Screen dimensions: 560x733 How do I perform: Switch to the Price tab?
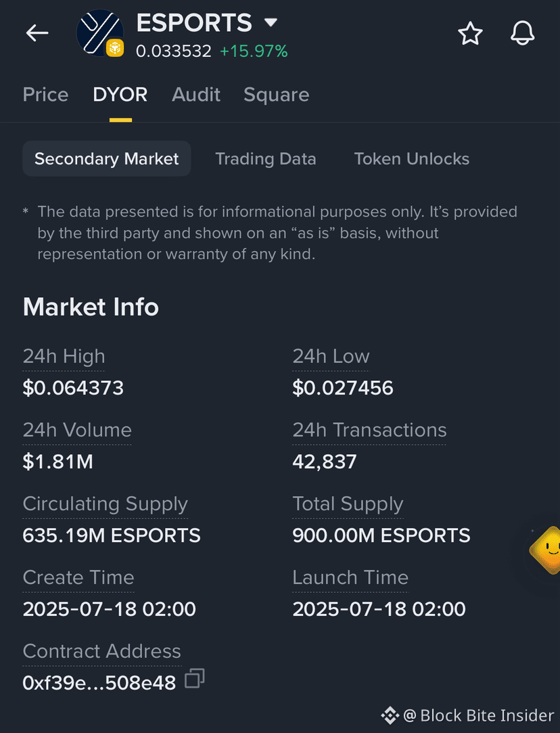[x=46, y=95]
